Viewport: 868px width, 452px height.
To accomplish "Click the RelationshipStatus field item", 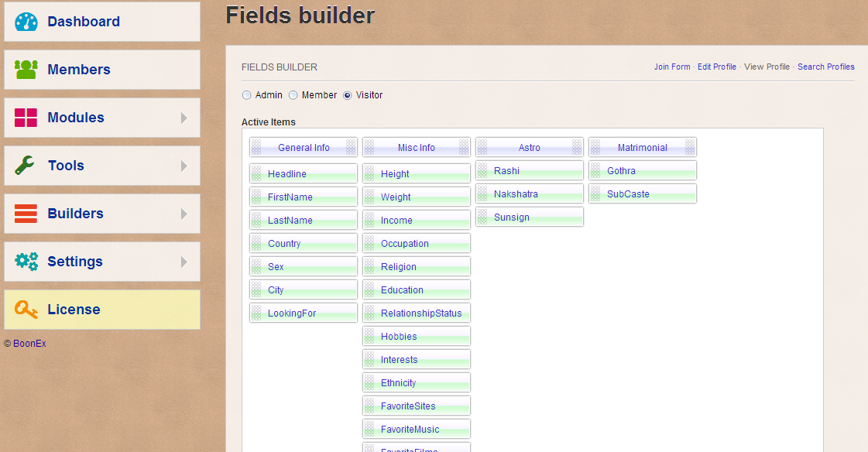I will pos(417,313).
